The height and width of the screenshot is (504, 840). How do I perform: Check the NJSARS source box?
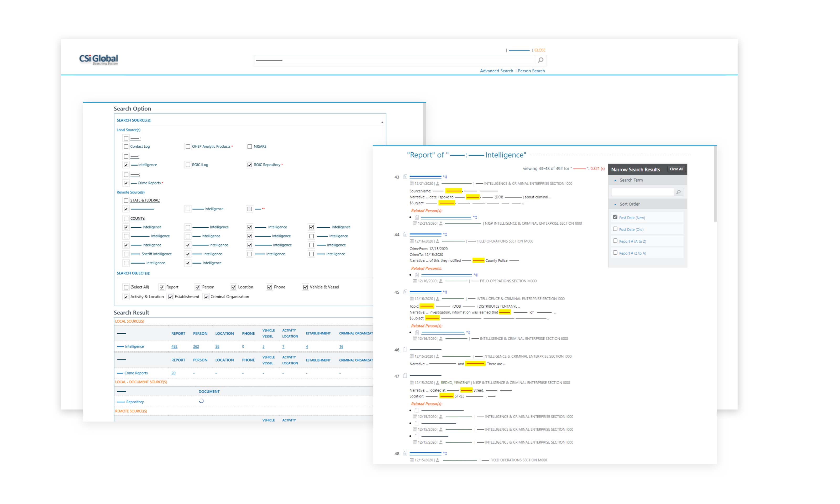250,147
